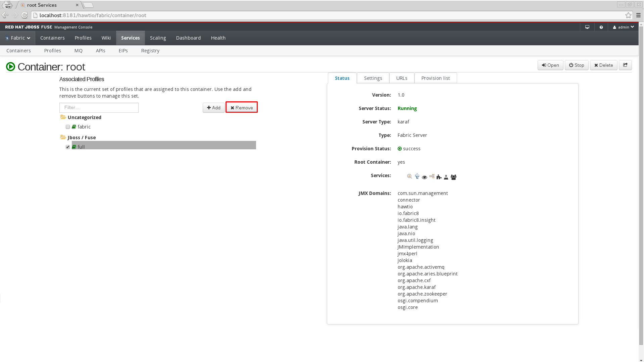
Task: Reload the page with refresh icon
Action: [x=24, y=15]
